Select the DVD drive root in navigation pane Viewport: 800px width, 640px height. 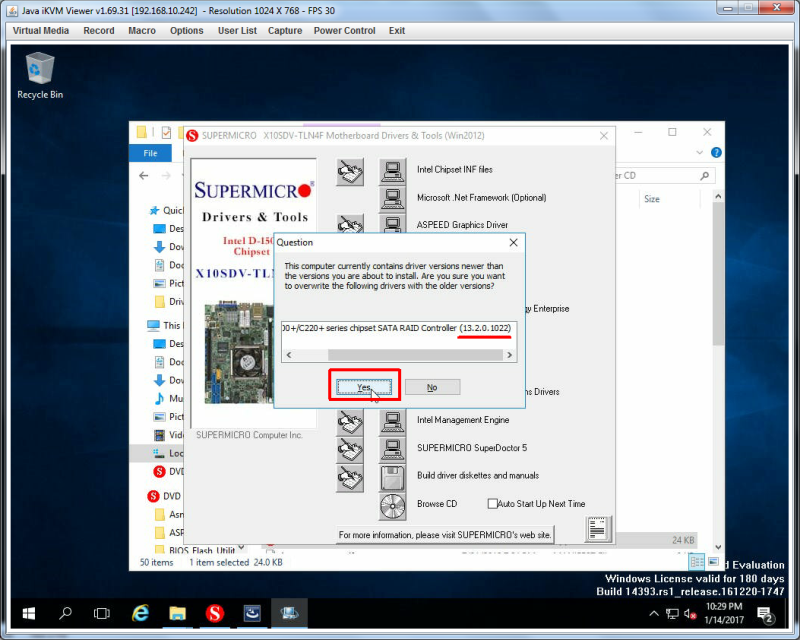click(165, 496)
